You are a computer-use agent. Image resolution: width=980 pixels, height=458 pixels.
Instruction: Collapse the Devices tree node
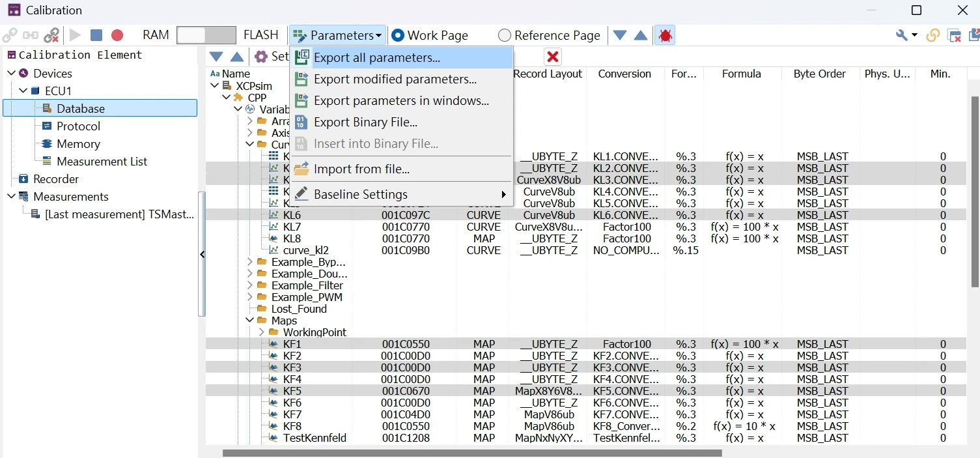point(11,73)
